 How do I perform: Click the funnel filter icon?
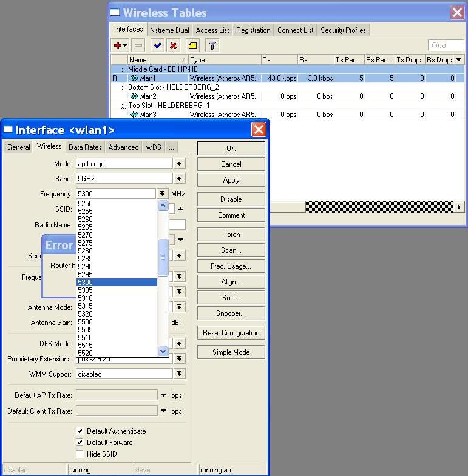click(x=212, y=45)
